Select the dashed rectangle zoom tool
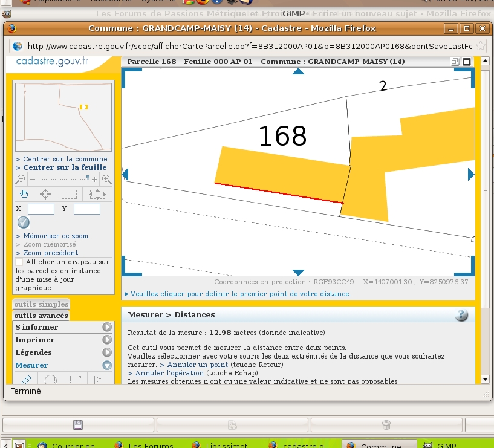The image size is (494, 448). pyautogui.click(x=69, y=194)
